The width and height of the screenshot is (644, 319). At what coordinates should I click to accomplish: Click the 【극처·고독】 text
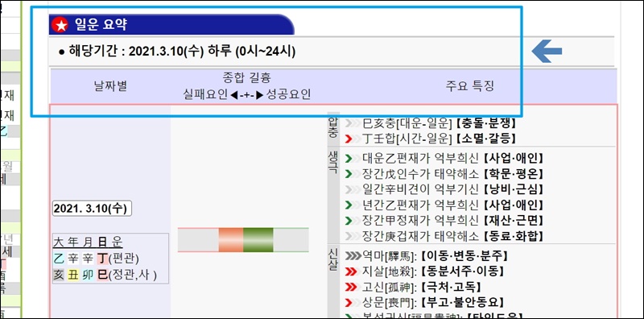pyautogui.click(x=450, y=287)
